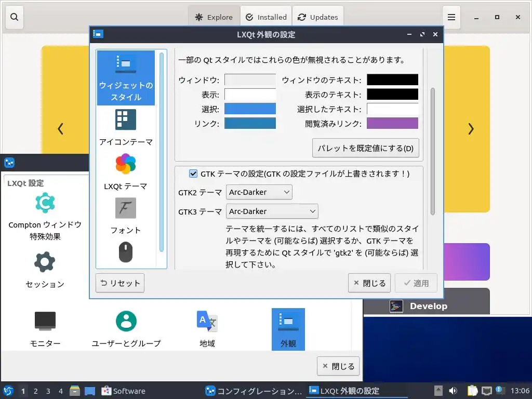Screen dimensions: 532x399
Task: Open the LXQt start menu
Action: coord(8,391)
